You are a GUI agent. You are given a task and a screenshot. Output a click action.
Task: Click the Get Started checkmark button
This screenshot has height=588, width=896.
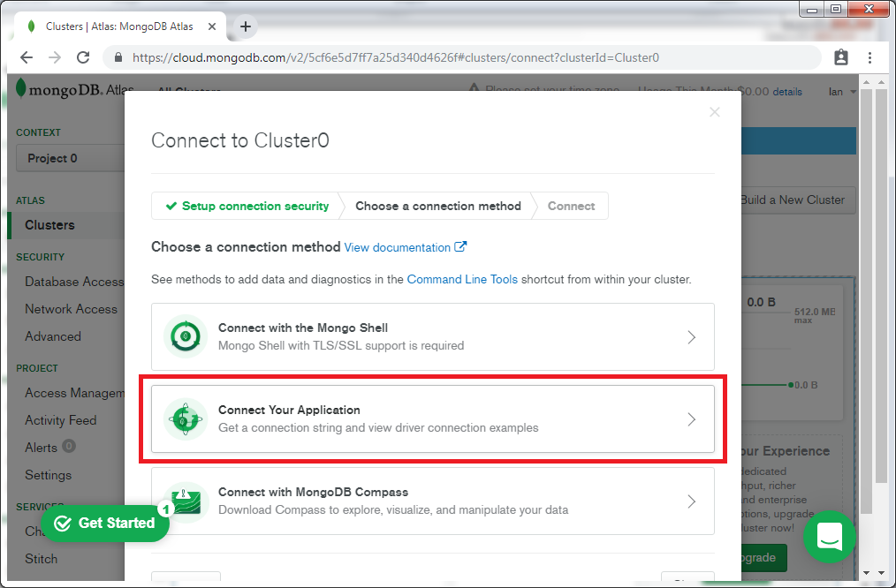(105, 523)
